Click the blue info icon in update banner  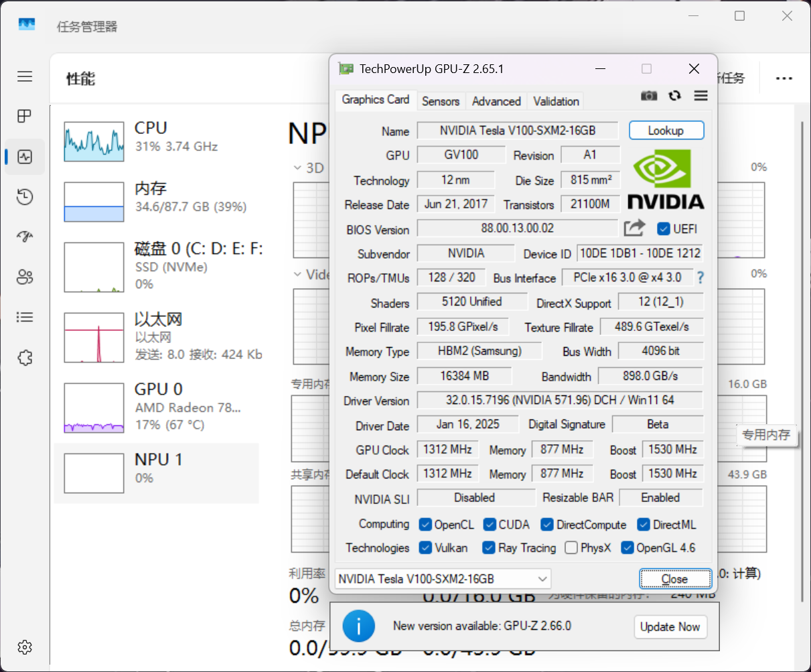click(x=358, y=626)
